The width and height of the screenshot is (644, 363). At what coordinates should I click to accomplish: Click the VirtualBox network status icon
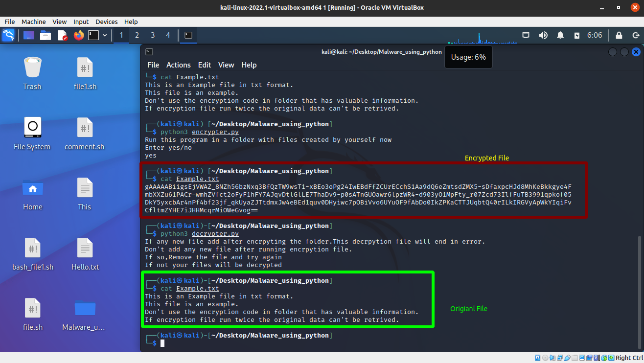[560, 358]
